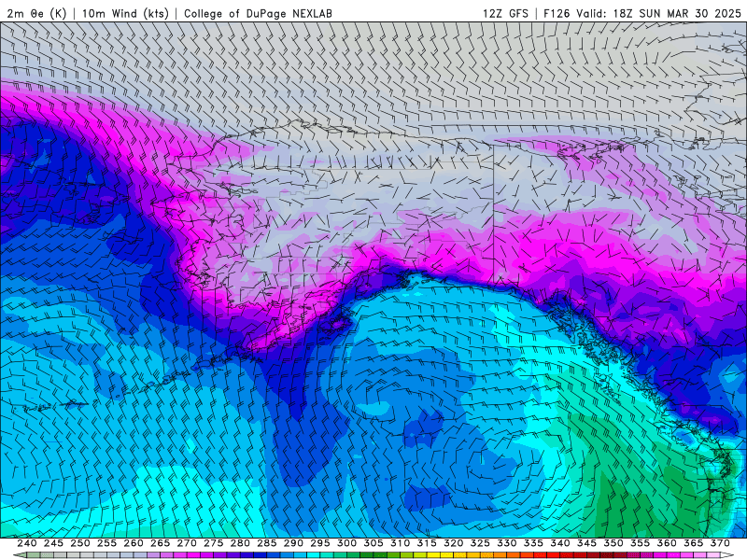
Task: Select the 290 legend number
Action: pos(293,543)
